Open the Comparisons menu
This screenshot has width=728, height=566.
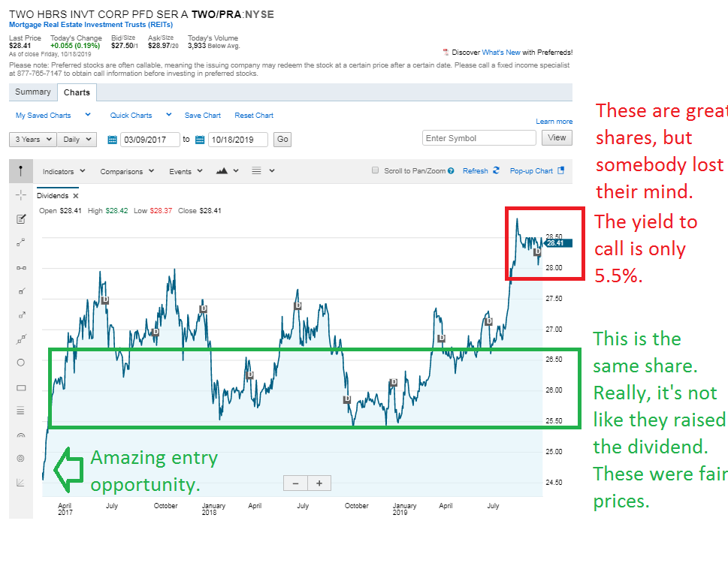tap(127, 171)
